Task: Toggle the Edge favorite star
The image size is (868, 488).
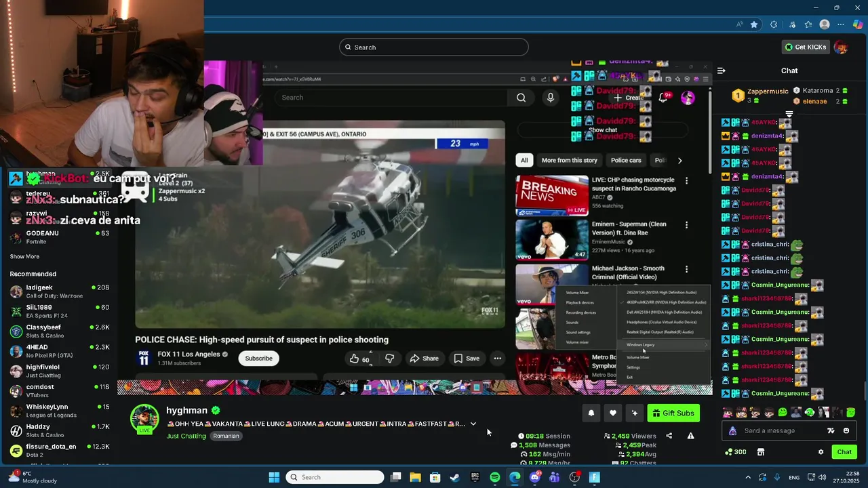Action: tap(754, 24)
